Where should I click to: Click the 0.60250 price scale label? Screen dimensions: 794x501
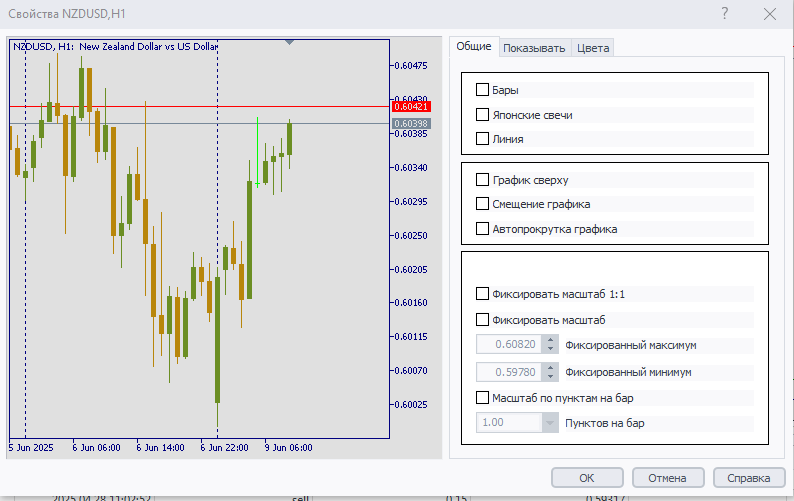click(411, 235)
